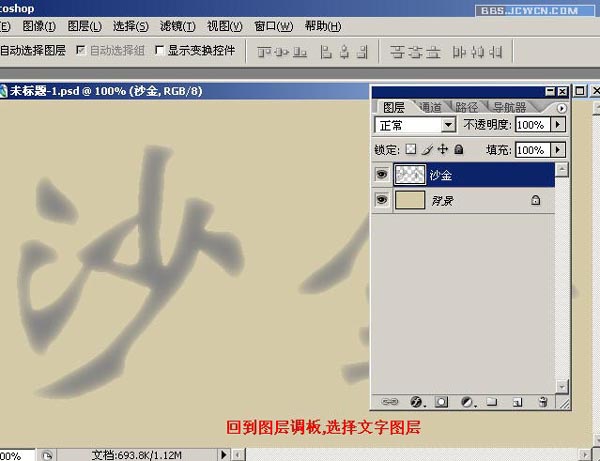
Task: Delete layer with trash icon
Action: [x=542, y=402]
